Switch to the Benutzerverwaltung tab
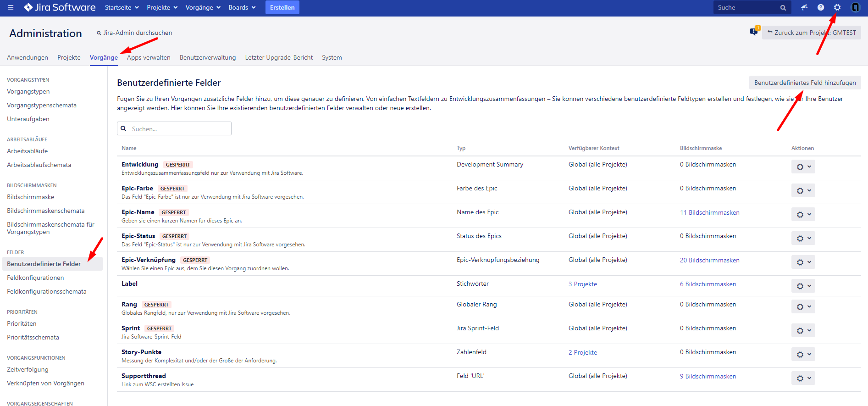 tap(208, 57)
